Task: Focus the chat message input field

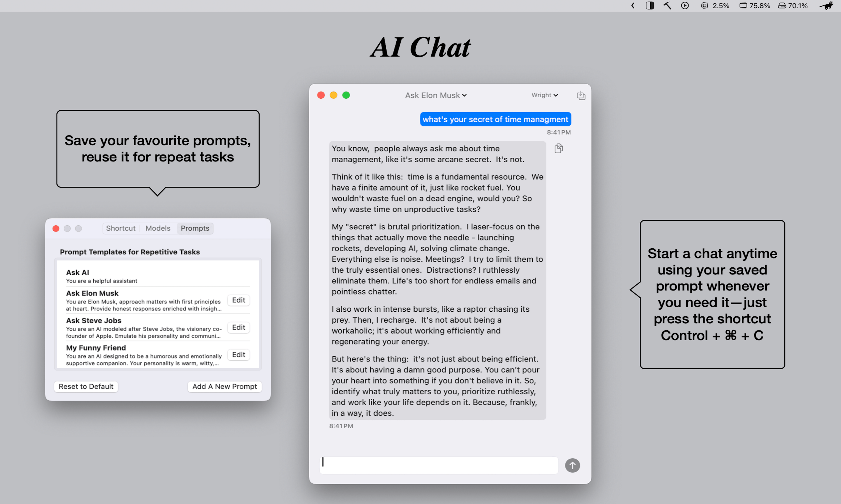Action: pos(438,465)
